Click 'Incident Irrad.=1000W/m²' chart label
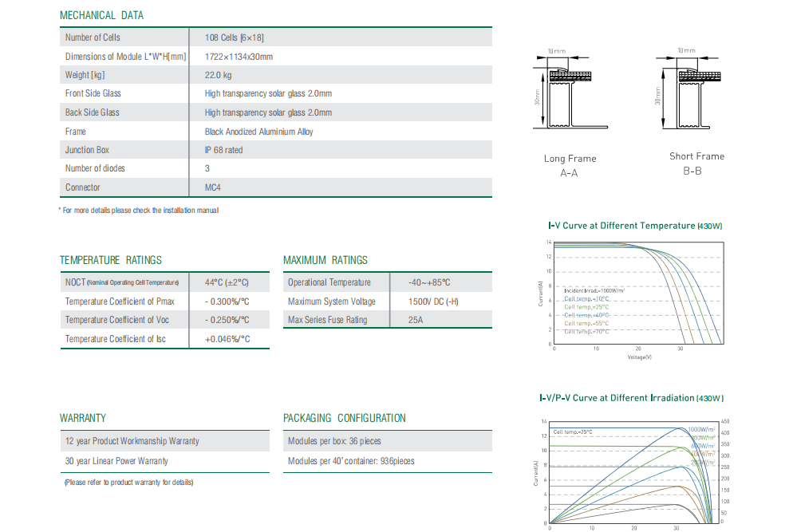This screenshot has height=532, width=789. coord(594,291)
